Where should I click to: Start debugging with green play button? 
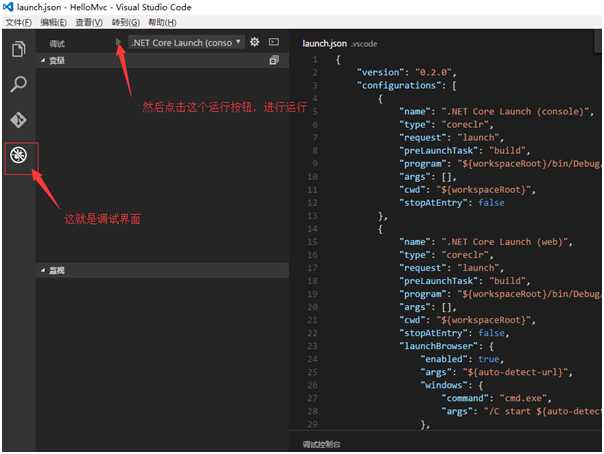(118, 42)
